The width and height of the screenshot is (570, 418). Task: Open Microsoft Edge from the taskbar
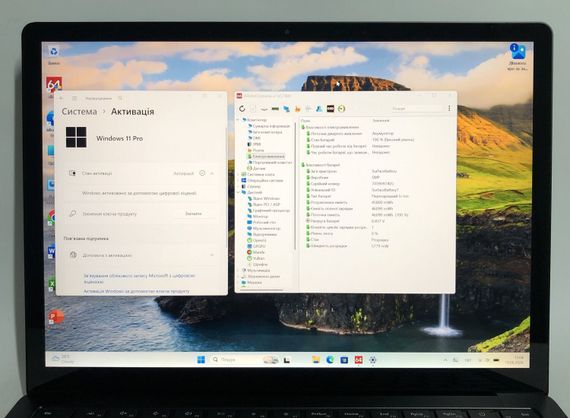[330, 360]
